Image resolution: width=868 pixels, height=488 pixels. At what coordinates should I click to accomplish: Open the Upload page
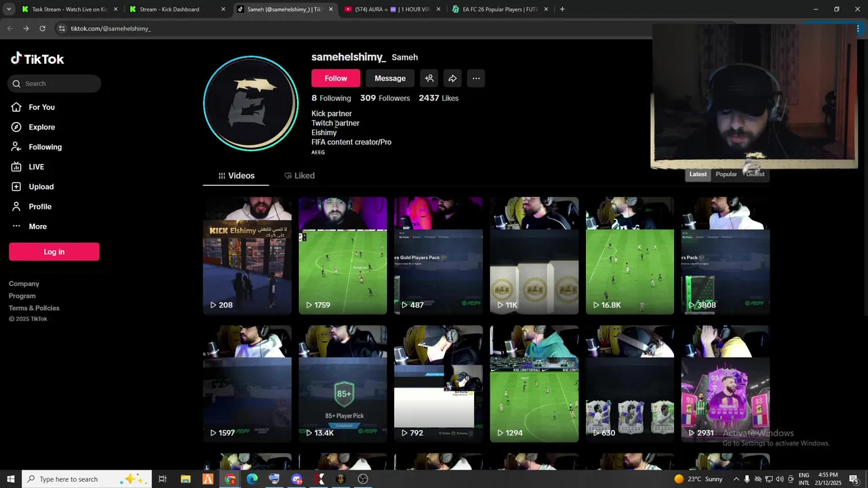pos(41,186)
